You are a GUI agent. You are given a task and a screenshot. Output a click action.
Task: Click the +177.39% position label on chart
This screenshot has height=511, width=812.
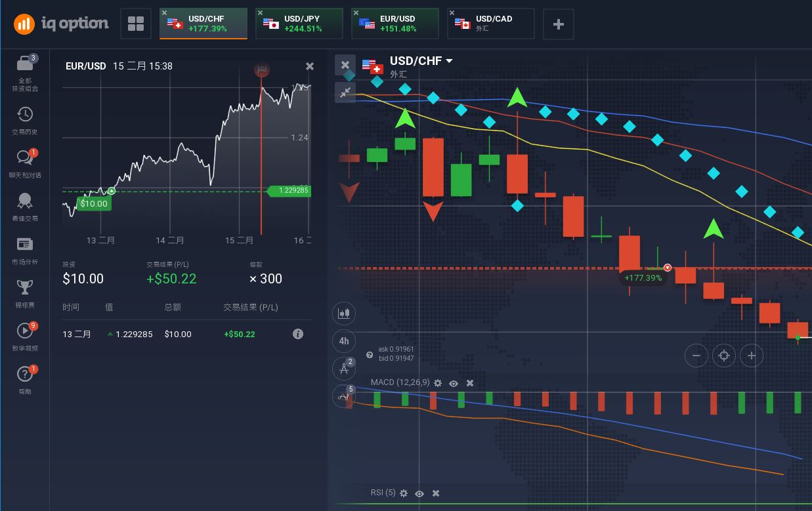point(643,277)
